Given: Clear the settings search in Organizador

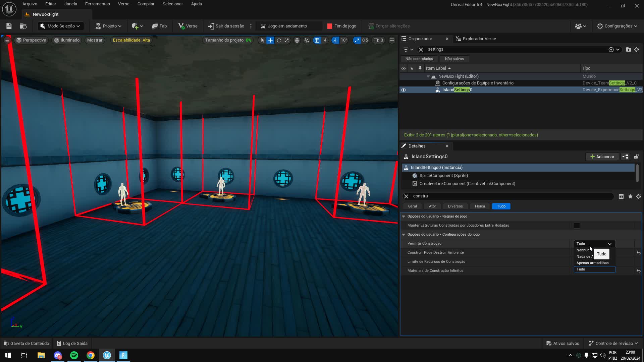Looking at the screenshot, I should 421,50.
